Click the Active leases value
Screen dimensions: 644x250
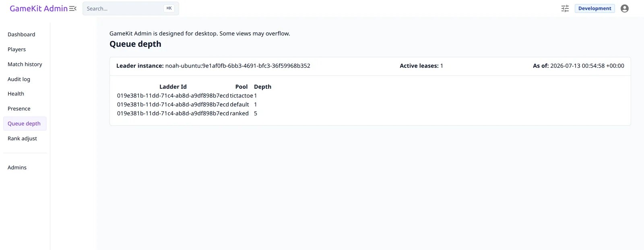(442, 66)
